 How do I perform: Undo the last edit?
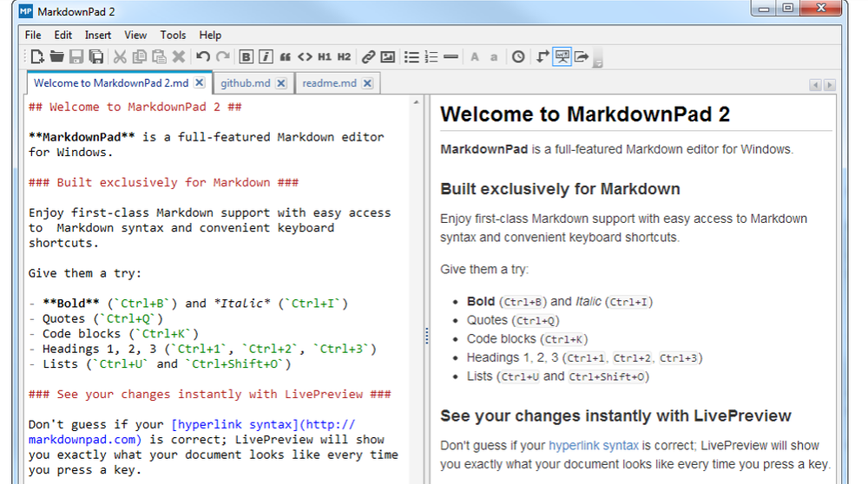click(203, 56)
